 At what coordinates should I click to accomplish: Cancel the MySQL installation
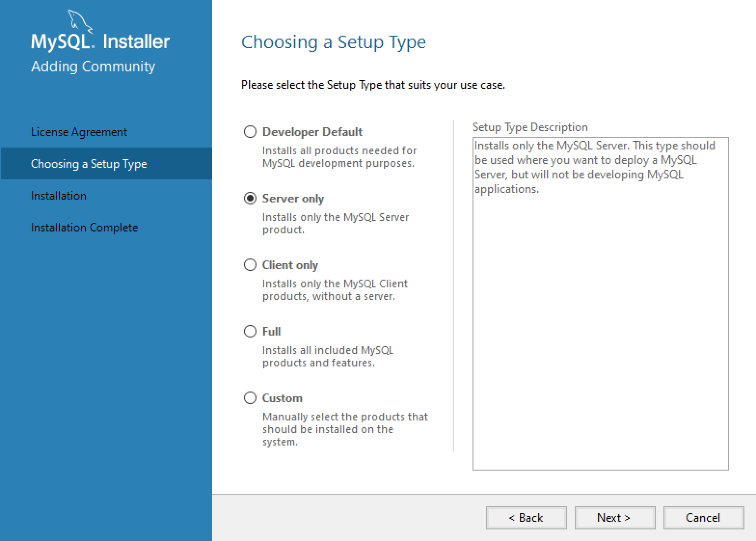pos(703,518)
